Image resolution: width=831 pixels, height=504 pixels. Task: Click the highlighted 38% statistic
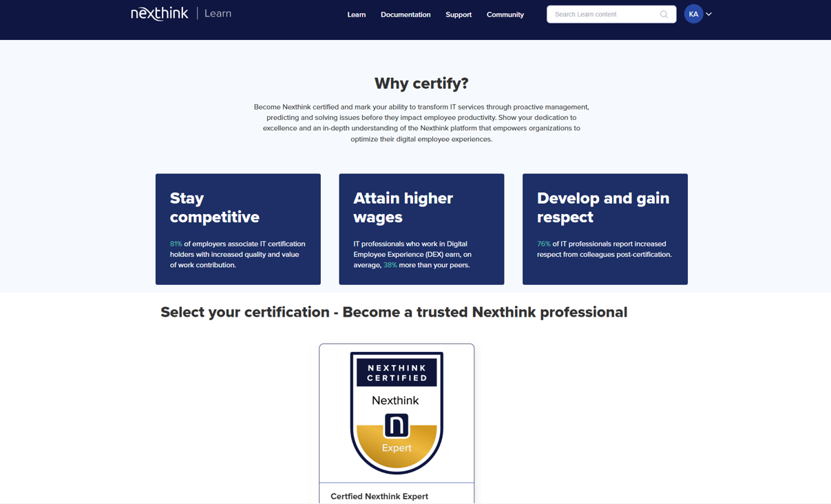390,265
